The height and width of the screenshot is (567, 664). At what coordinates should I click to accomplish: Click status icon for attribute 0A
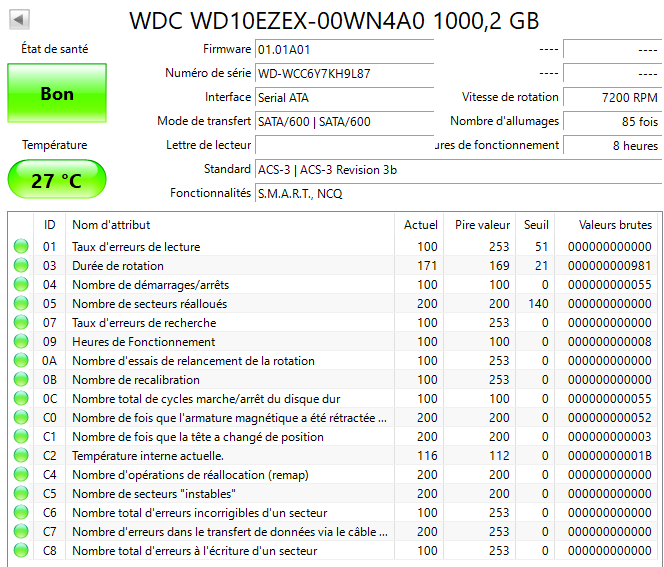[21, 360]
